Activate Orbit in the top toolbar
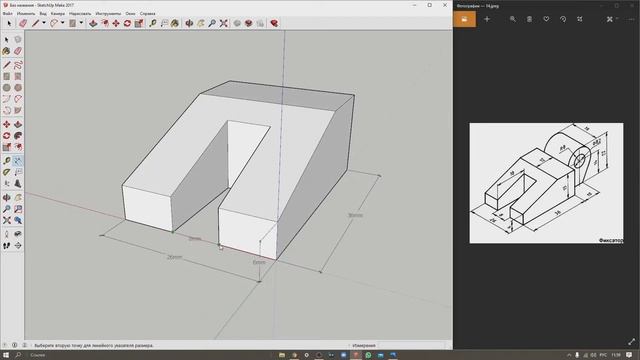This screenshot has height=360, width=640. (x=189, y=23)
